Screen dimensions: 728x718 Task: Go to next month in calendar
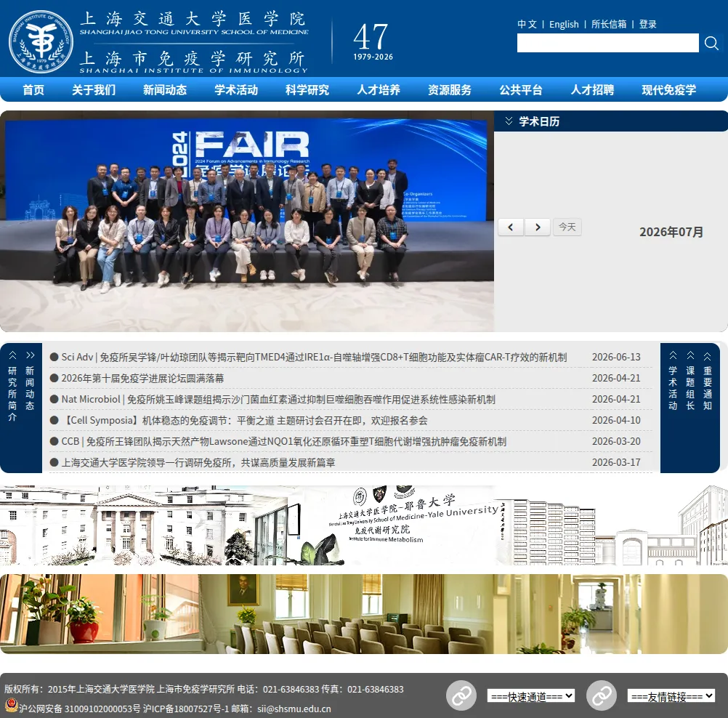[x=538, y=227]
